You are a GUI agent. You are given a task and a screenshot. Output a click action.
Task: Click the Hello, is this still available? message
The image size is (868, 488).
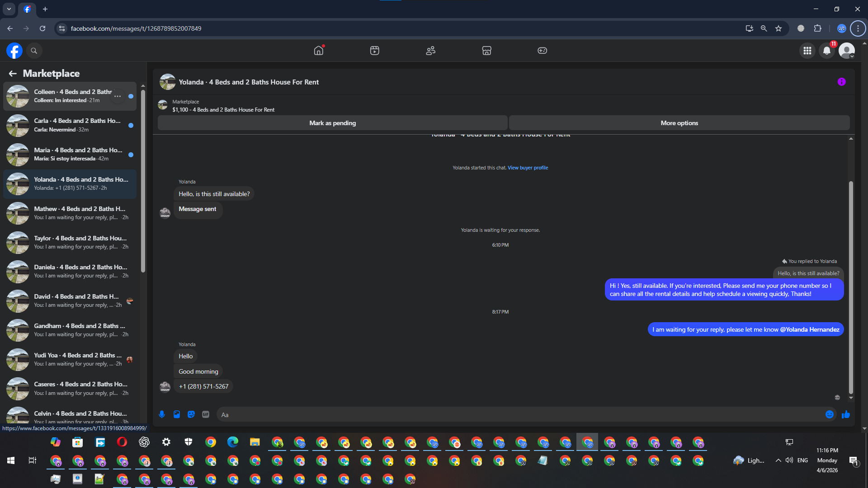tap(214, 194)
